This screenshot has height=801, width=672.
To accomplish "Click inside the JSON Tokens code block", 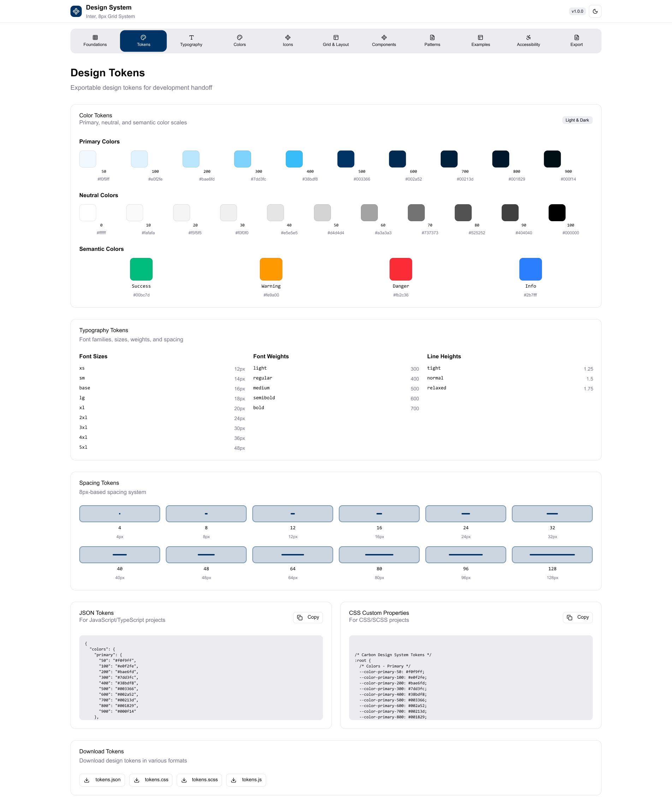I will tap(201, 678).
